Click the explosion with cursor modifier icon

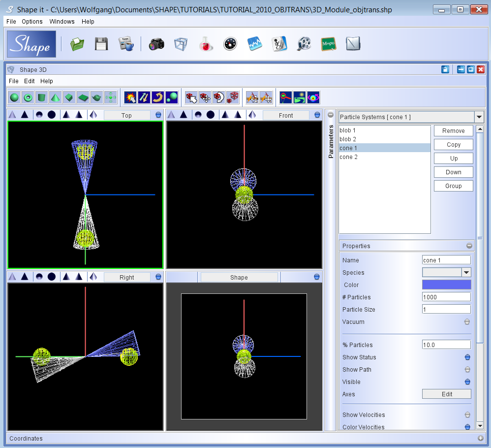130,97
